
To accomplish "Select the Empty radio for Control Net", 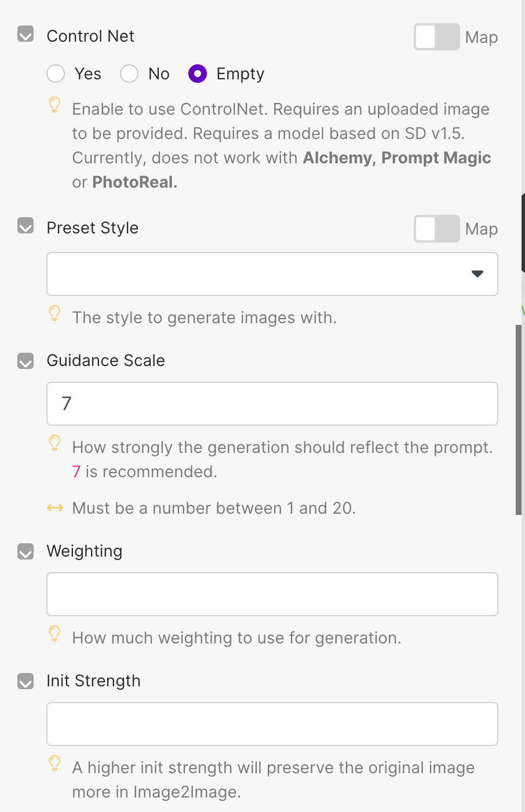I will (198, 74).
